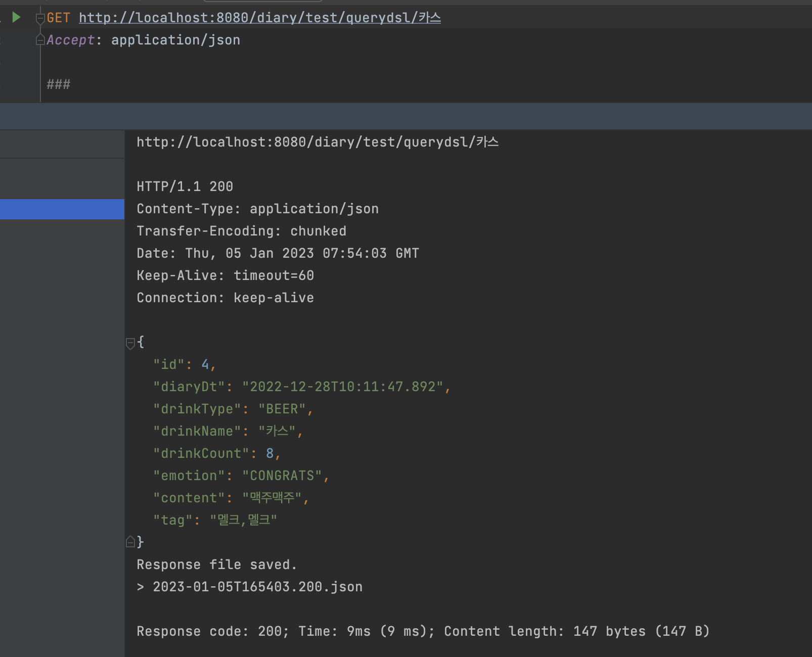Click the response URL line in output

[x=318, y=142]
